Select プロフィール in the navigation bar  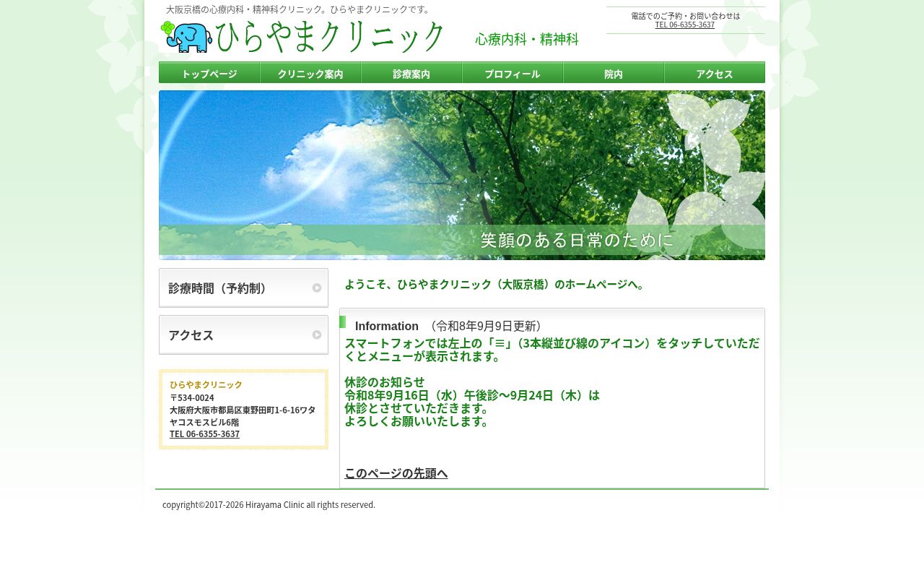(513, 73)
